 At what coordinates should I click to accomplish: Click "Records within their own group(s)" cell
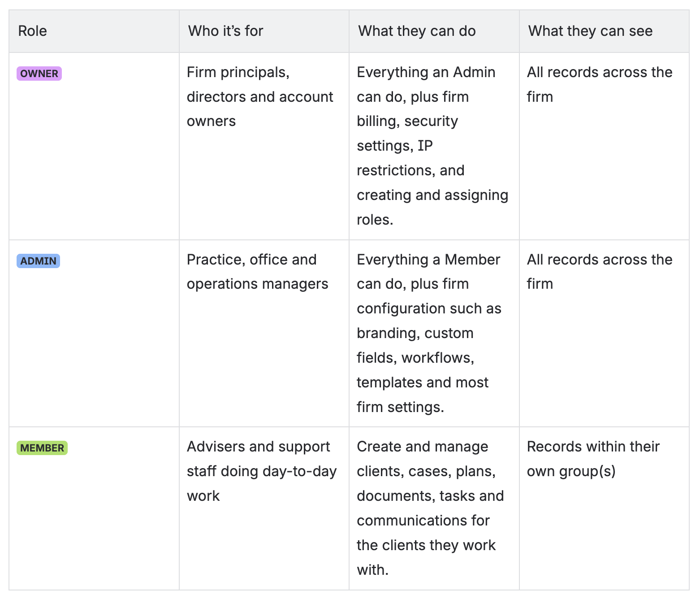(x=593, y=459)
